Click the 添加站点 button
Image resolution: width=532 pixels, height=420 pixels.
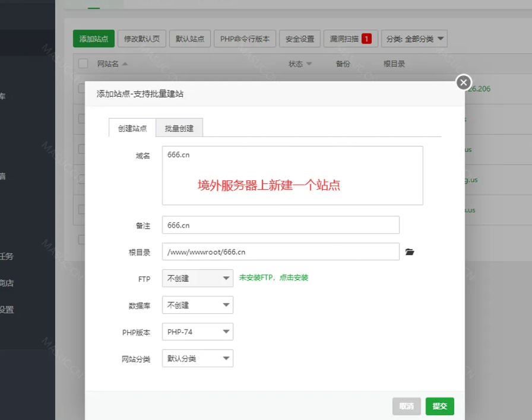point(93,39)
